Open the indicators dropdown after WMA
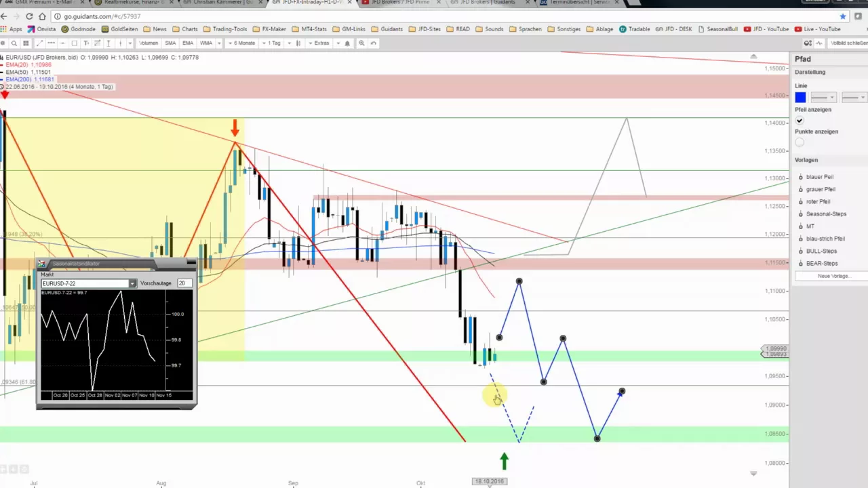Image resolution: width=868 pixels, height=488 pixels. (220, 43)
